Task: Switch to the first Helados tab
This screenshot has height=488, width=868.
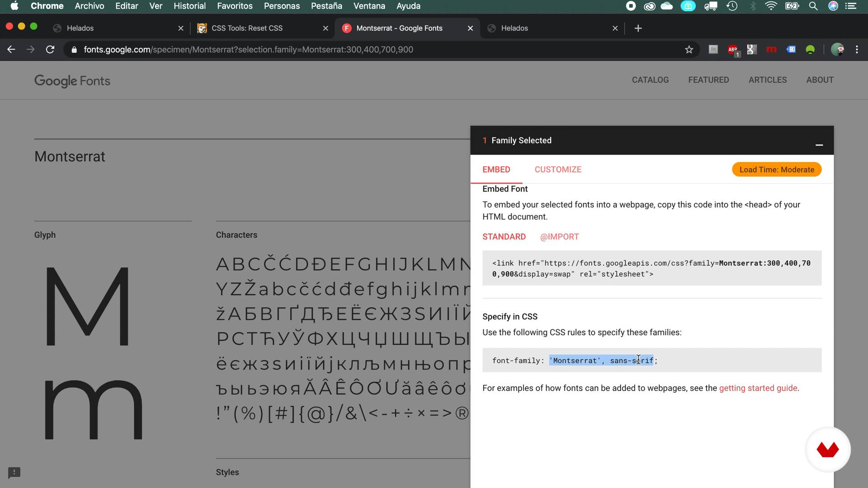Action: [x=118, y=28]
